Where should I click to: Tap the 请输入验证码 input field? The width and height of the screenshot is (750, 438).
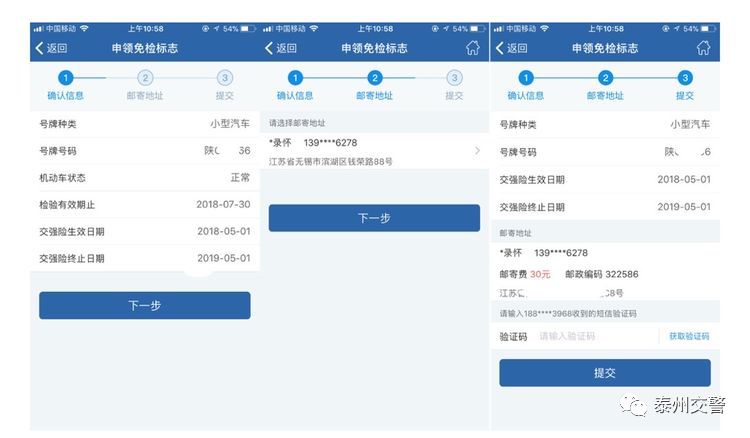596,336
